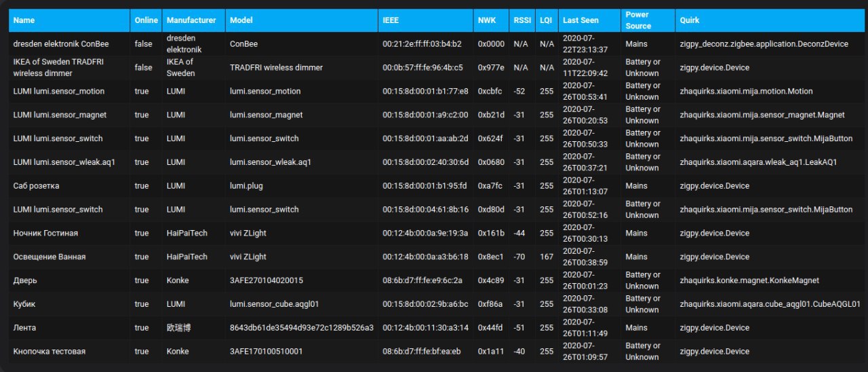This screenshot has height=372, width=868.
Task: Click the quirk zhaquirks.xiaomi.mija.sensor_magnet.Magnet
Action: (762, 115)
